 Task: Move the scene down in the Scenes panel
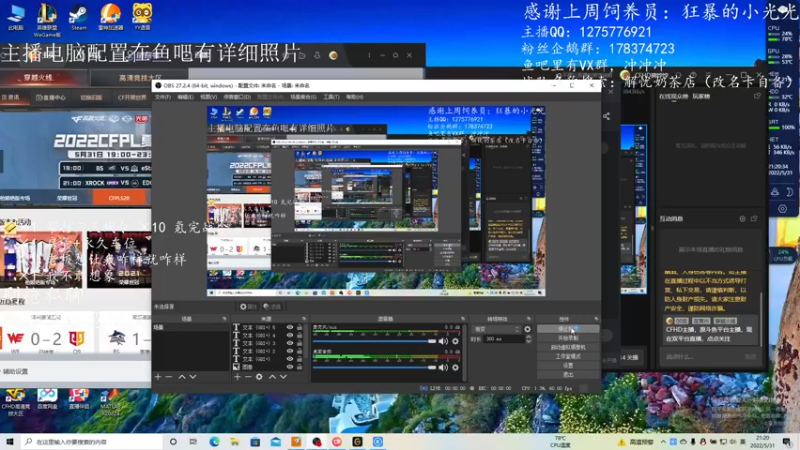tap(193, 377)
